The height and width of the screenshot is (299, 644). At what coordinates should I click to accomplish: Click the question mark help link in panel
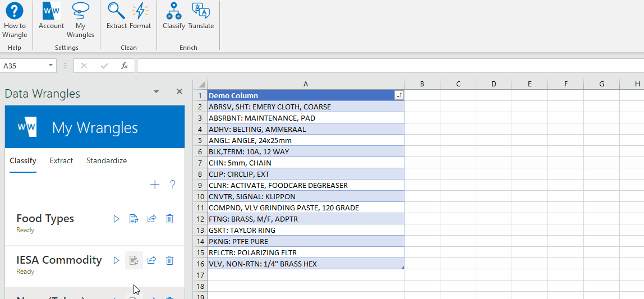(x=173, y=185)
